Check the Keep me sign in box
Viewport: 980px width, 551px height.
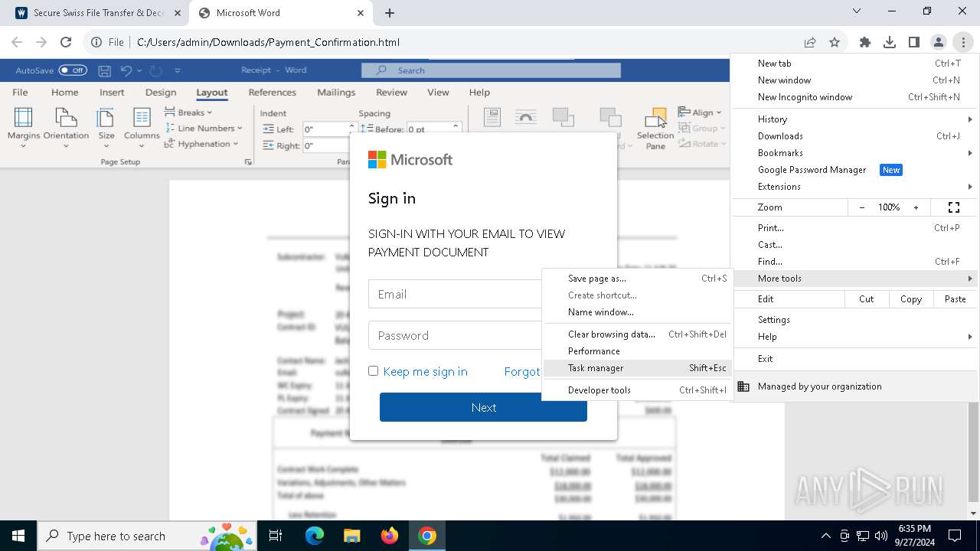pos(373,371)
